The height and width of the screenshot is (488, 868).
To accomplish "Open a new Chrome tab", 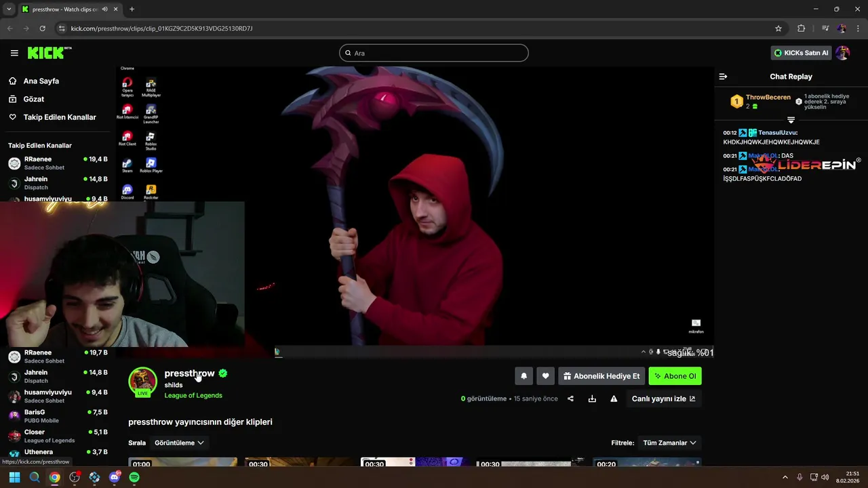I will click(132, 9).
